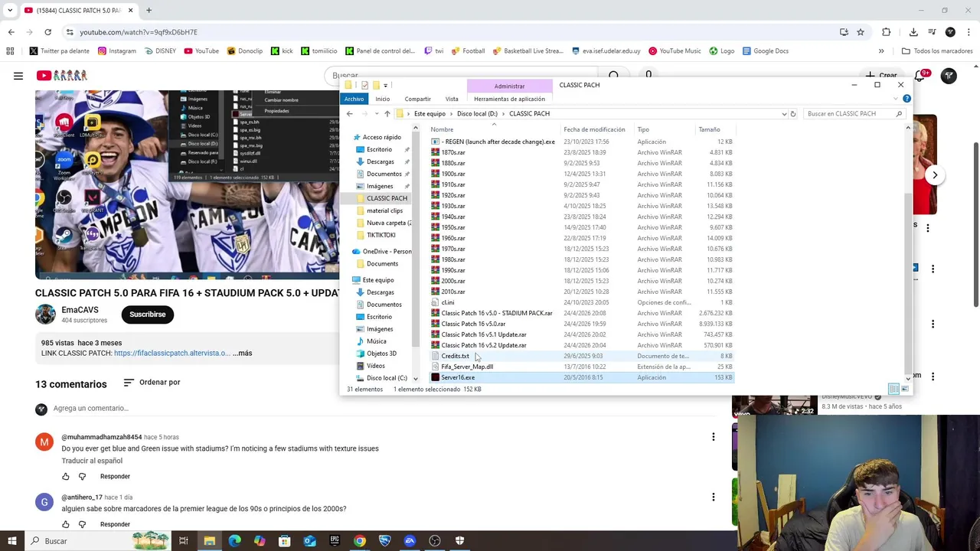Open Ordenar por comment sorting

(x=152, y=382)
